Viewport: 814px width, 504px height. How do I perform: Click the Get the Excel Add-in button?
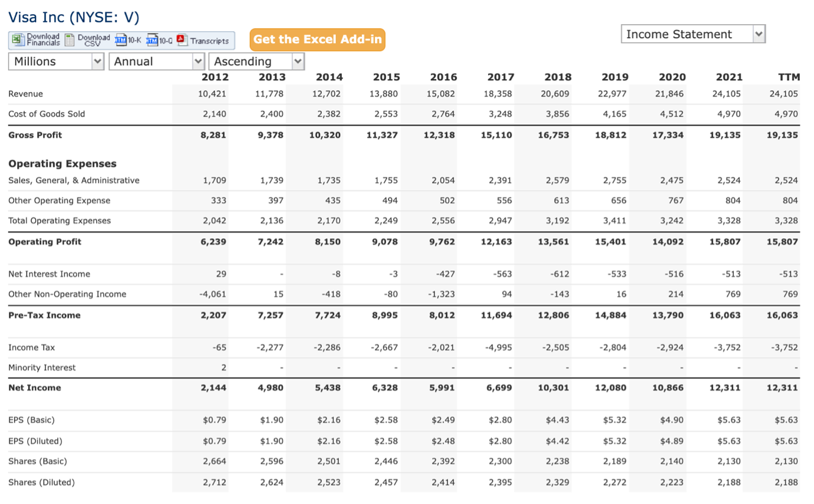coord(317,39)
